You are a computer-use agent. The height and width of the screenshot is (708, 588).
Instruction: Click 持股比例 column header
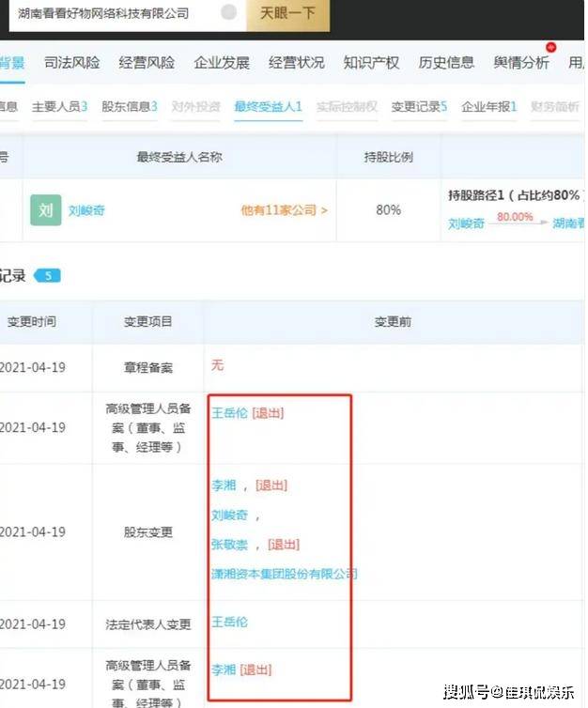pyautogui.click(x=388, y=157)
